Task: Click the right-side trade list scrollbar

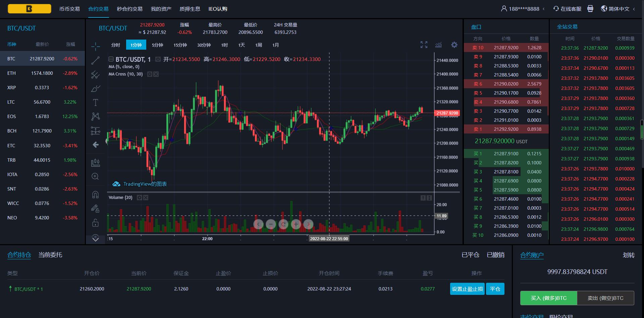Action: 642,129
